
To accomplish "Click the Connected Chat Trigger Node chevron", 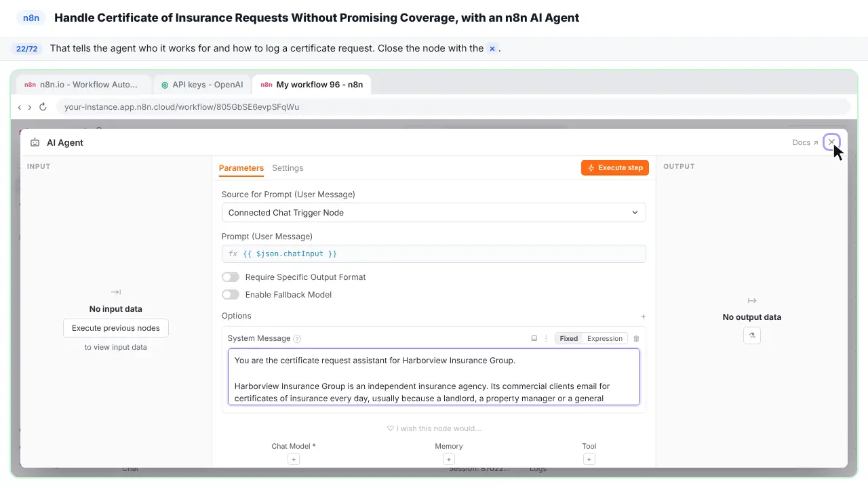I will pos(635,213).
